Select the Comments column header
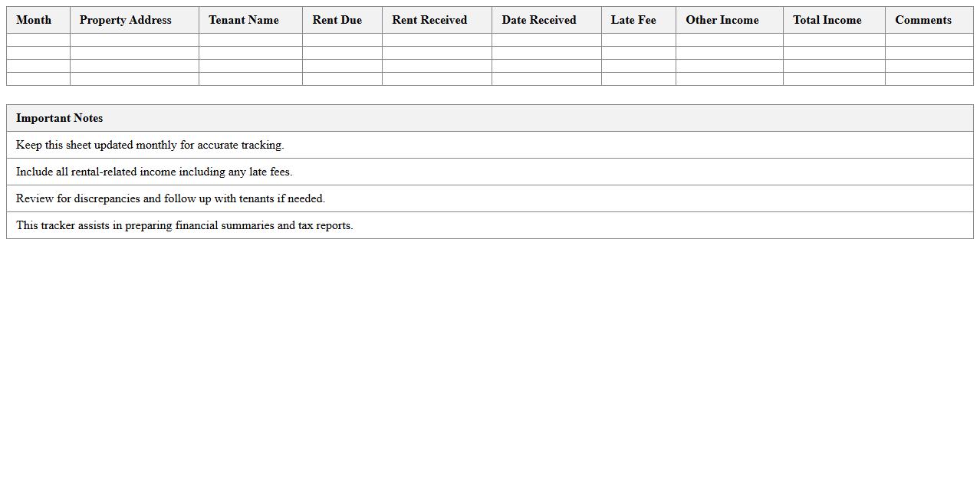Image resolution: width=980 pixels, height=498 pixels. coord(923,20)
